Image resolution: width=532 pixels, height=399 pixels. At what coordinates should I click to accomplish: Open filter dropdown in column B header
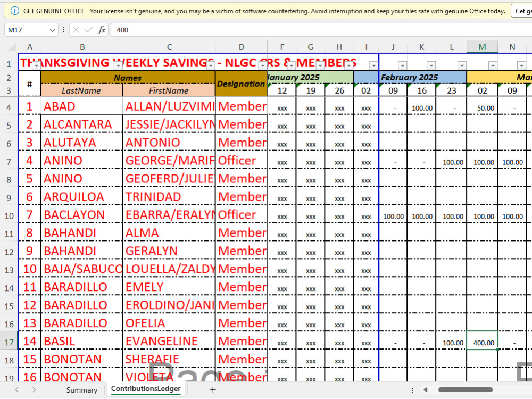click(x=118, y=65)
